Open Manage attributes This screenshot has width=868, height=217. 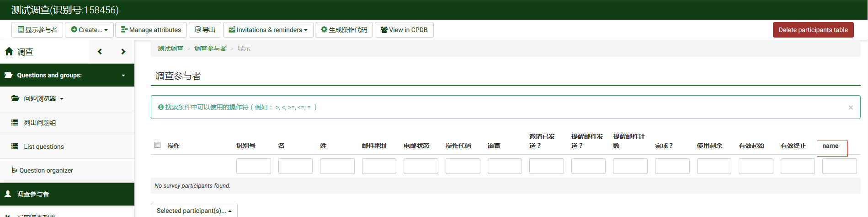tap(151, 30)
